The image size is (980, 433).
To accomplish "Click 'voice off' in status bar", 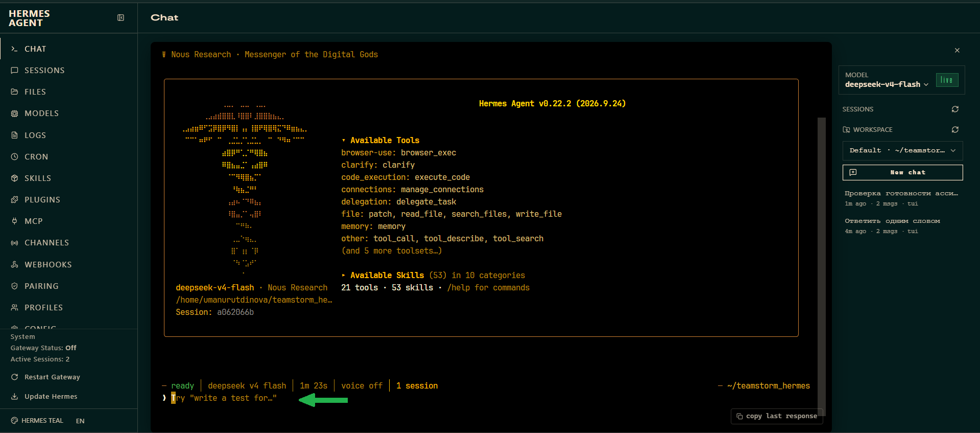I will coord(362,386).
